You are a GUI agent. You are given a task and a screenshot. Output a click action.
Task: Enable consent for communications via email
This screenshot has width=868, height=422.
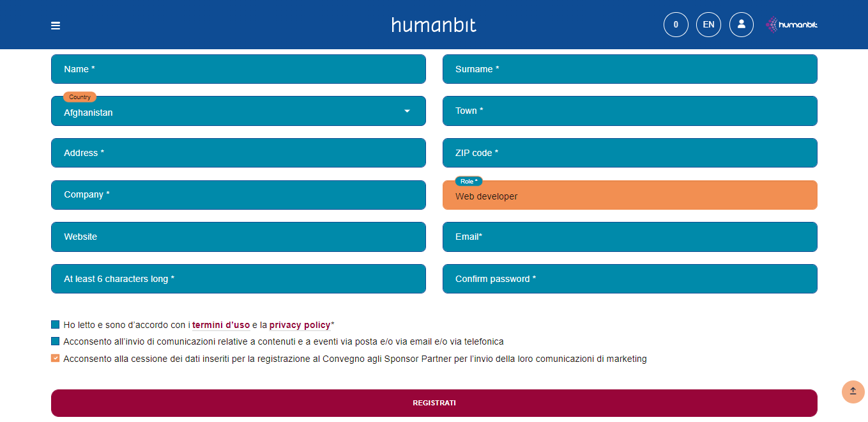pos(54,341)
